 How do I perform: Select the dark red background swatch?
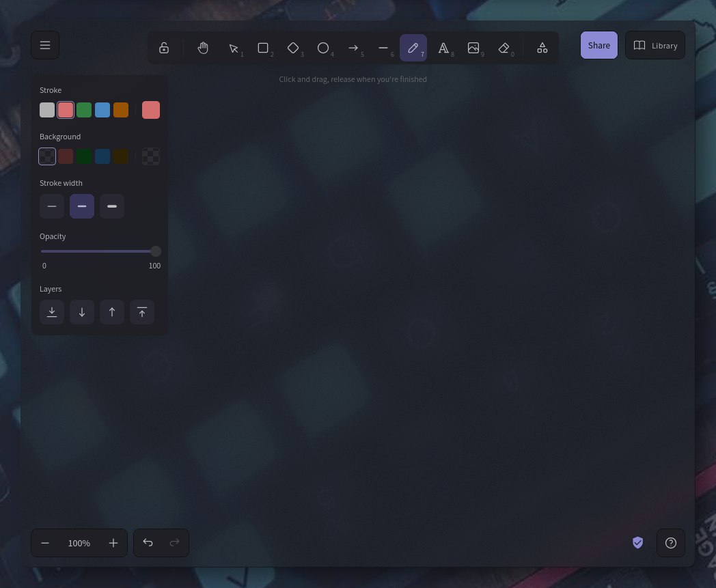click(x=66, y=156)
